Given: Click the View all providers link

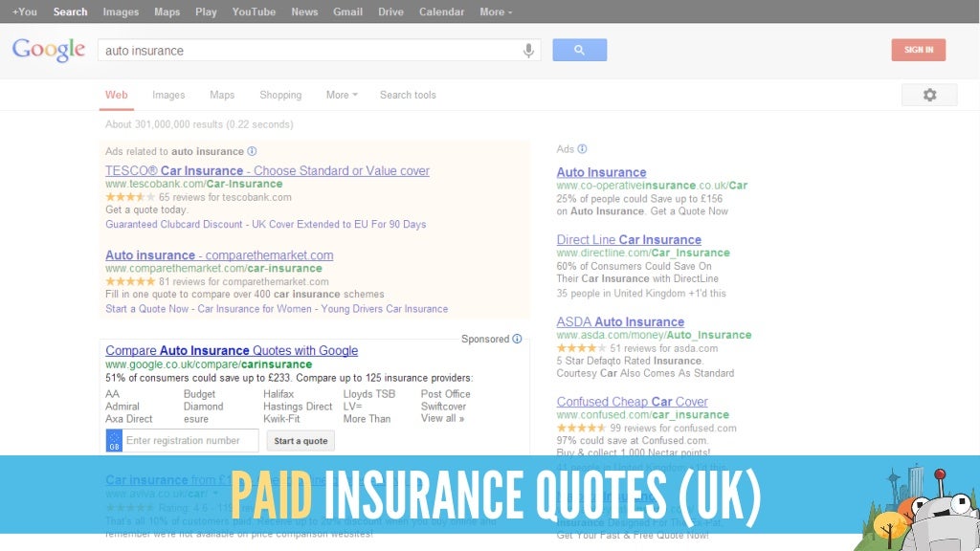Looking at the screenshot, I should pyautogui.click(x=442, y=419).
